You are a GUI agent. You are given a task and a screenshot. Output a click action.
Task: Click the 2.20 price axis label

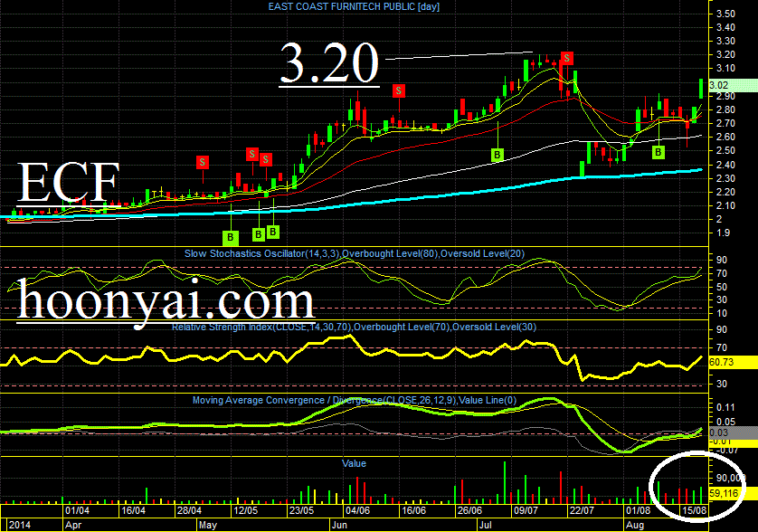pos(725,192)
